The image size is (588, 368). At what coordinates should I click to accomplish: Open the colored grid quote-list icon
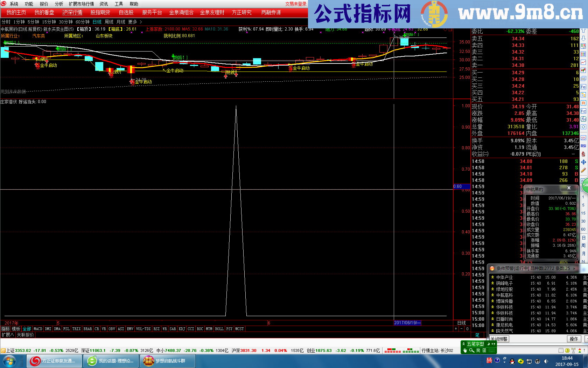(583, 54)
